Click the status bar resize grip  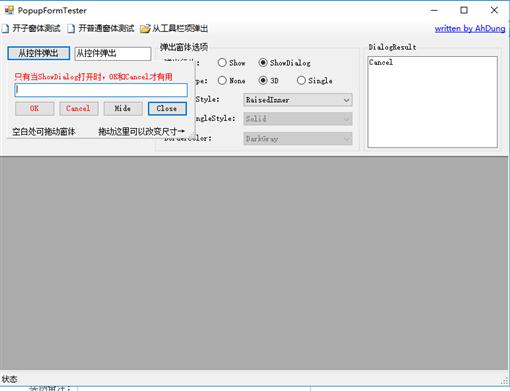504,380
